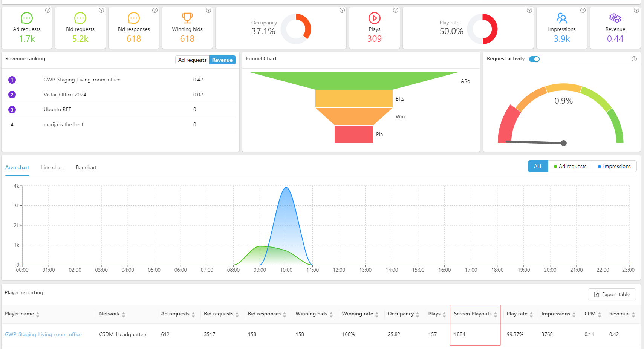
Task: Select Ad requests in Revenue ranking switcher
Action: [192, 60]
